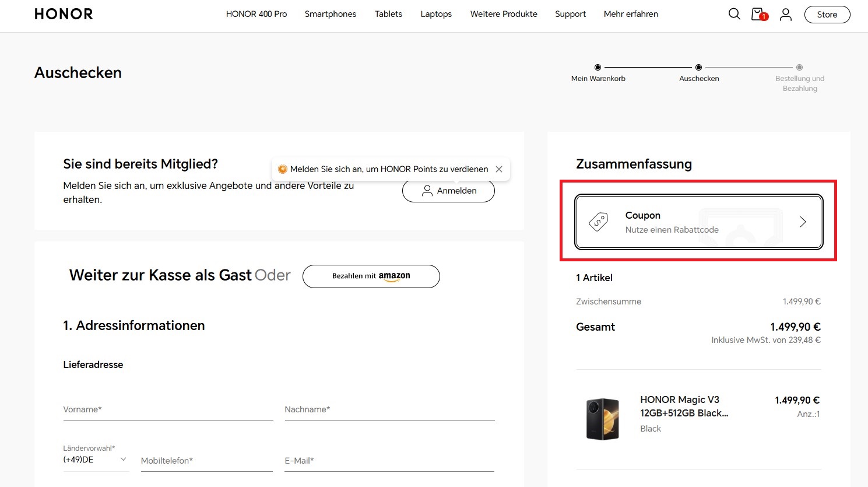Click Nutze einen Rabattcode text
The image size is (868, 487).
click(672, 230)
